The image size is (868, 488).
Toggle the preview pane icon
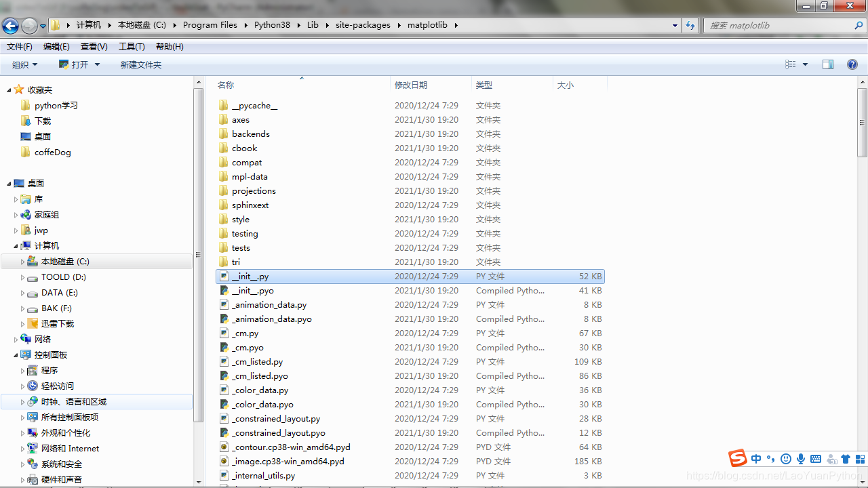[x=827, y=64]
